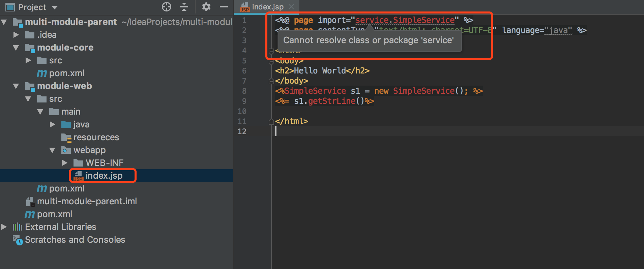This screenshot has width=644, height=269.
Task: Collapse the multi-module-parent root node
Action: pos(4,22)
